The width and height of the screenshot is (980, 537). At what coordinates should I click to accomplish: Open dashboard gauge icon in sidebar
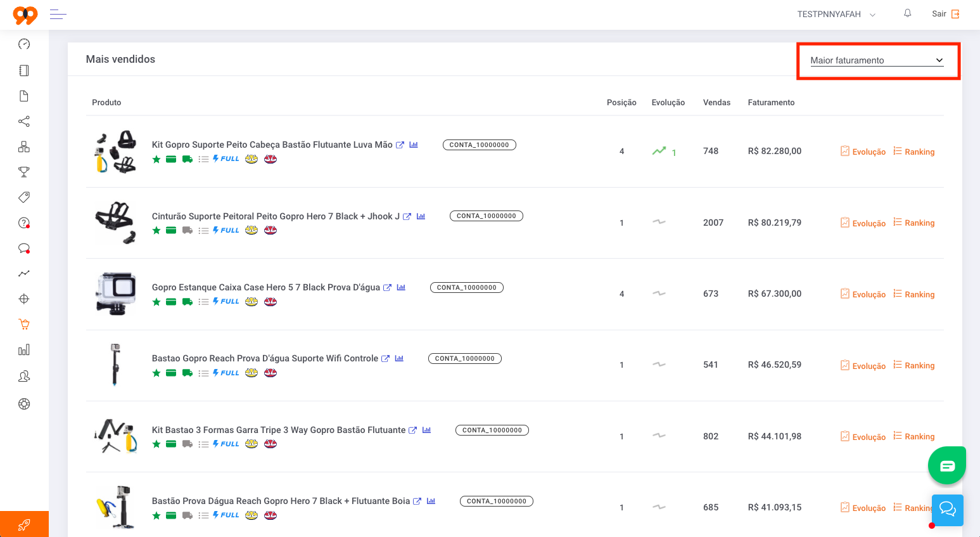pyautogui.click(x=24, y=44)
